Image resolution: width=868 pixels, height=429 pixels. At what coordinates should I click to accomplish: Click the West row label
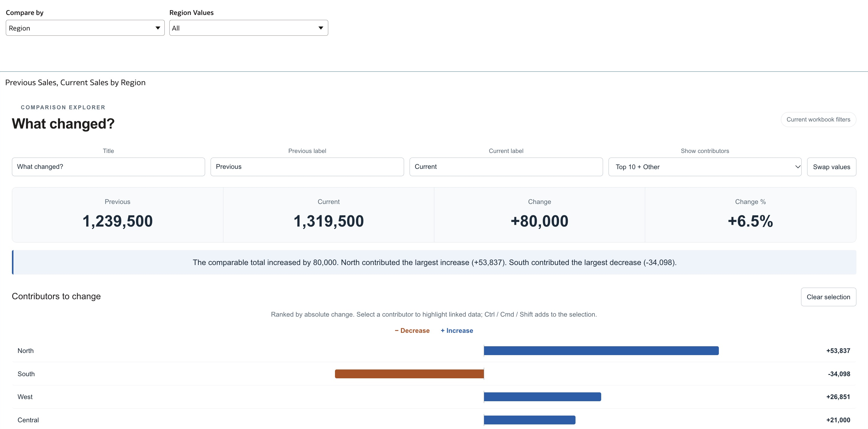click(25, 397)
